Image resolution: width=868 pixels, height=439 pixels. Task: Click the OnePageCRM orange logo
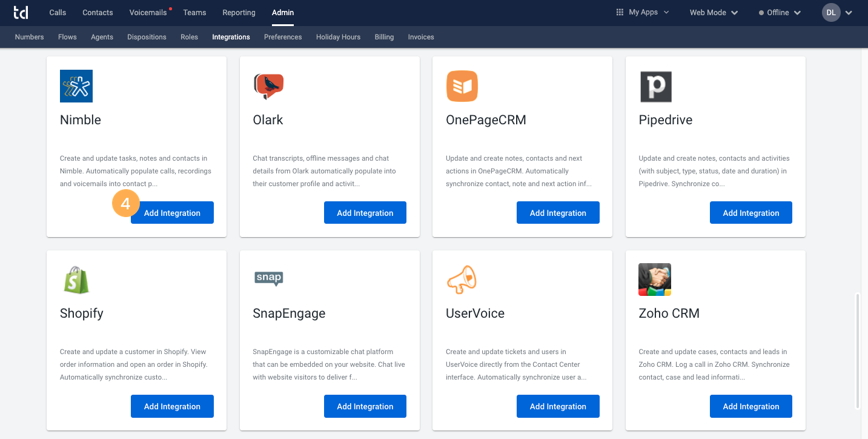(462, 86)
